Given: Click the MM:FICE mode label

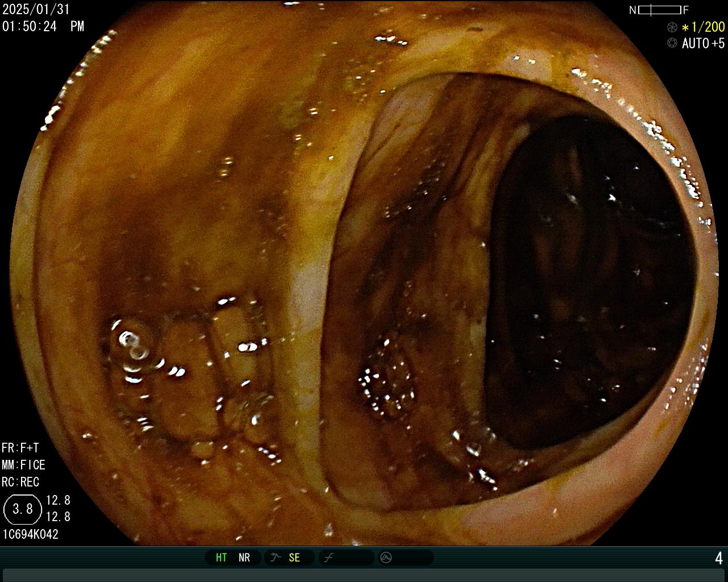Looking at the screenshot, I should click(23, 465).
